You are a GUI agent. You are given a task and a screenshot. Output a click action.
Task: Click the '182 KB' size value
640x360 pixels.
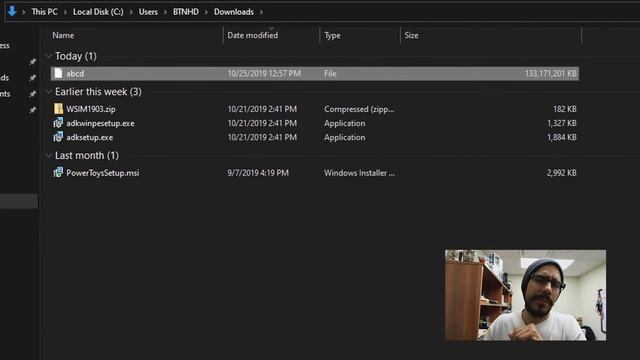point(565,109)
